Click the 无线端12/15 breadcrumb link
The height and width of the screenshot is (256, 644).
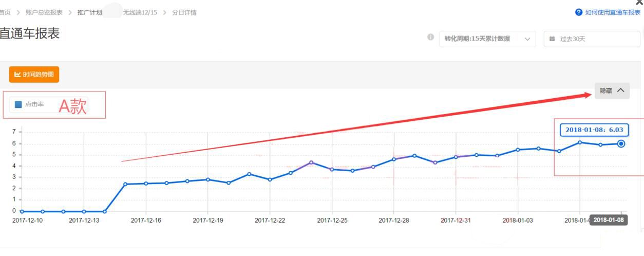pos(140,12)
